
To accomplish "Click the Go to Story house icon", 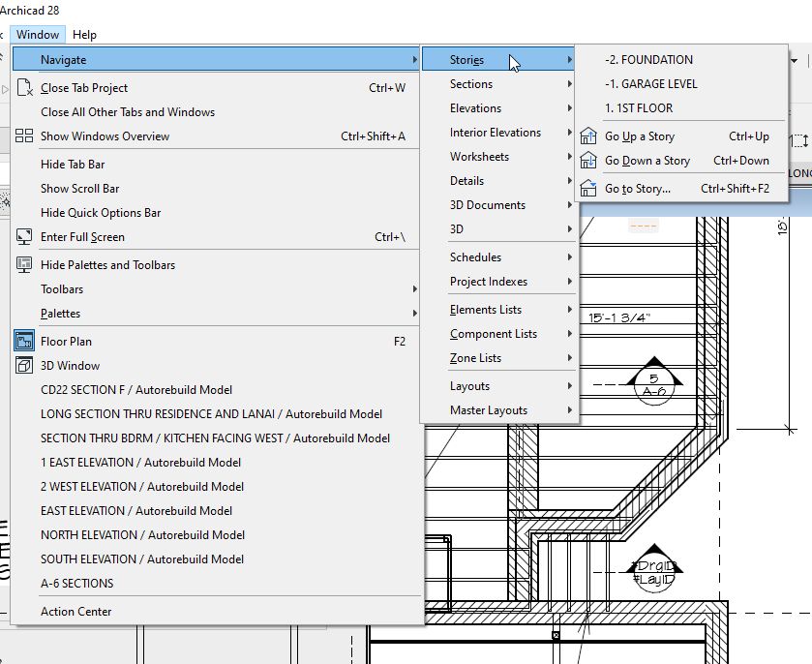I will point(588,188).
